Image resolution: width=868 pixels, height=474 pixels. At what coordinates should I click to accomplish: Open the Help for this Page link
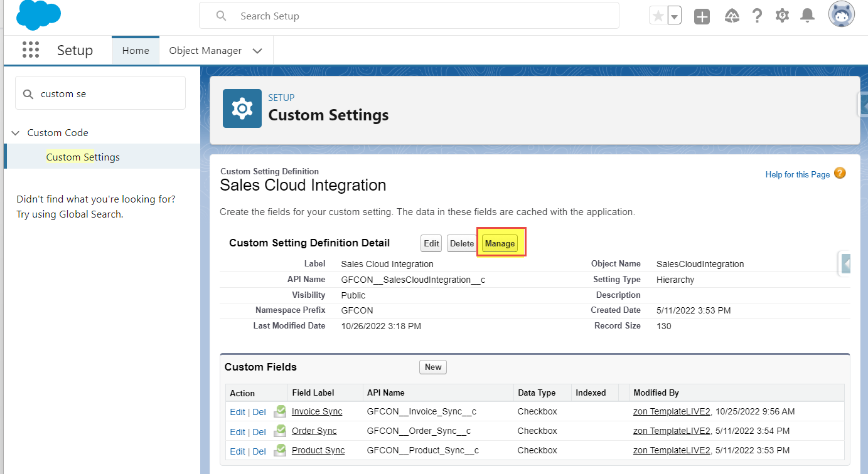click(798, 174)
